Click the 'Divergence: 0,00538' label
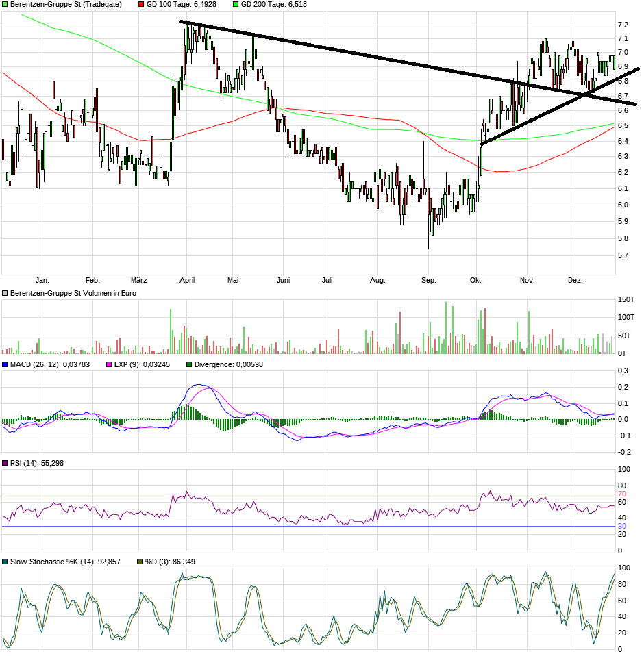Viewport: 644px width, 656px height. pyautogui.click(x=228, y=364)
